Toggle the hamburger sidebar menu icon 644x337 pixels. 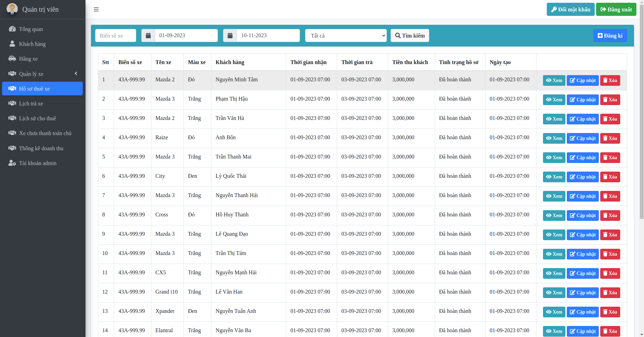point(96,9)
